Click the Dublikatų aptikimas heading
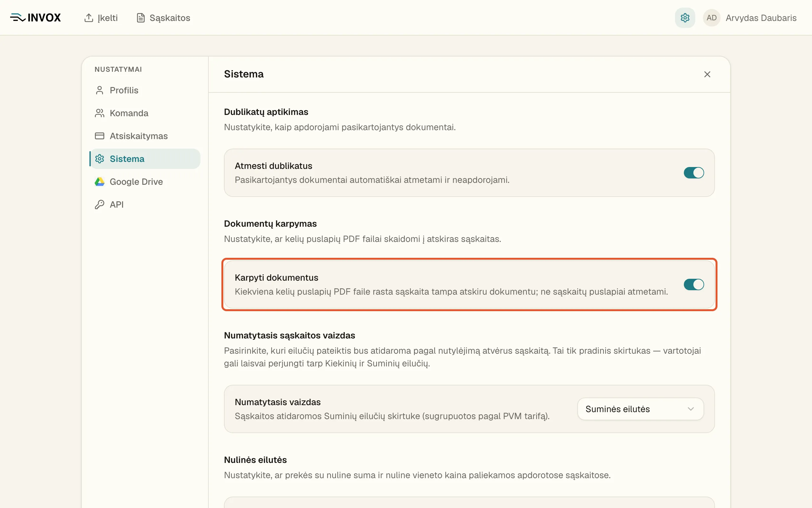 [x=266, y=112]
